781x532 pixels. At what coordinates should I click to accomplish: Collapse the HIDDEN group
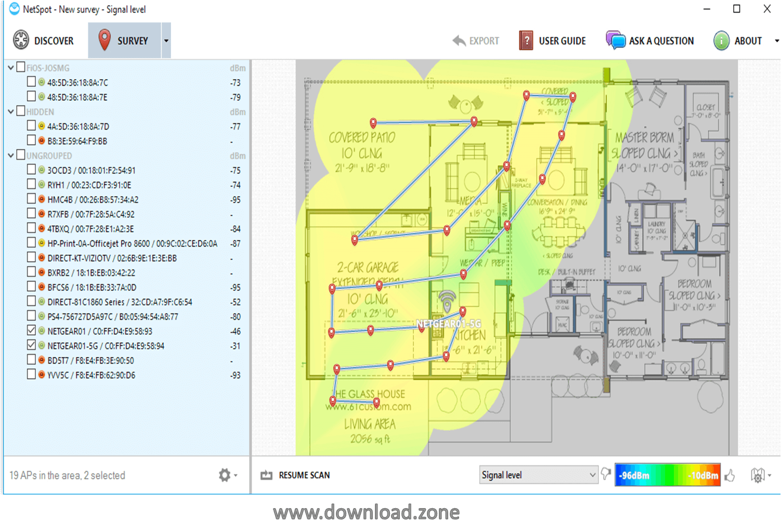coord(11,111)
